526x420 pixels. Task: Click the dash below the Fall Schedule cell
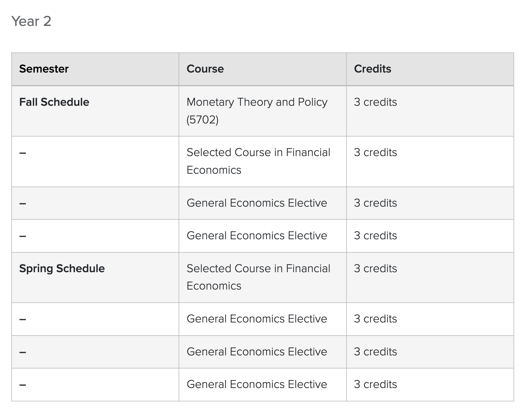click(x=23, y=153)
